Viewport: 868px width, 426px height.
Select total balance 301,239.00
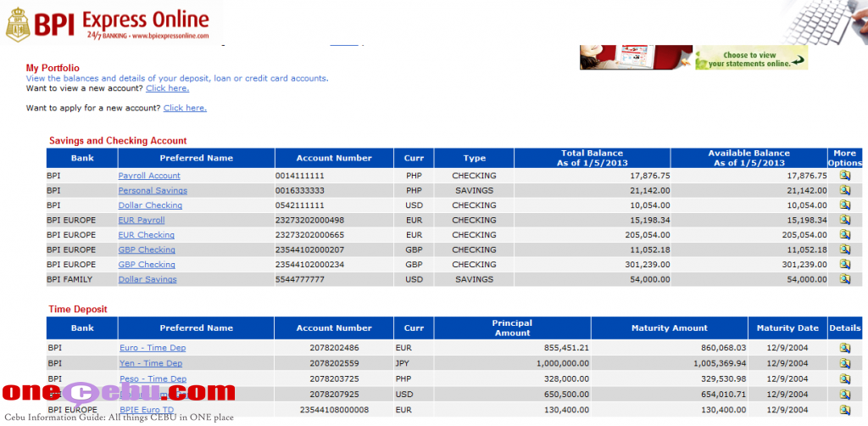pyautogui.click(x=648, y=265)
